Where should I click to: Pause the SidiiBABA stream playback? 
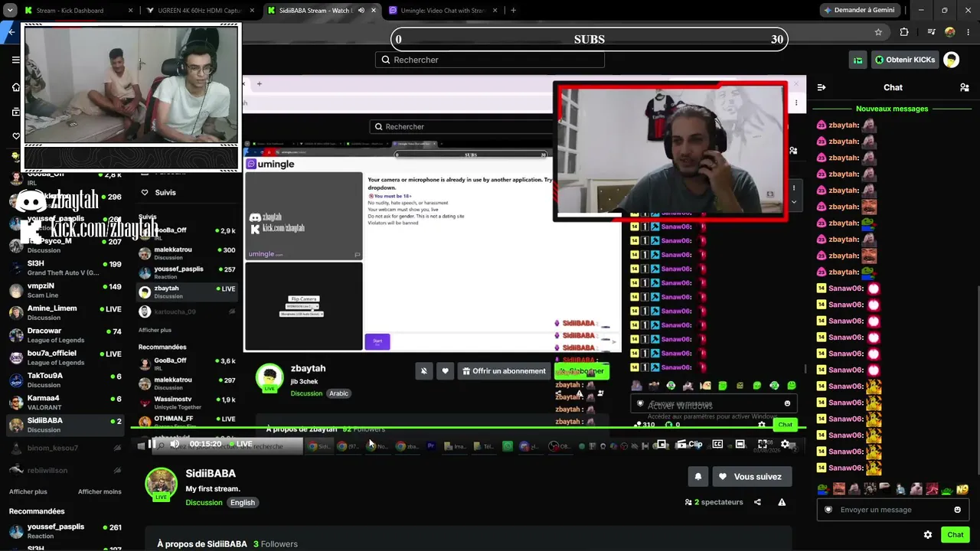tap(152, 444)
